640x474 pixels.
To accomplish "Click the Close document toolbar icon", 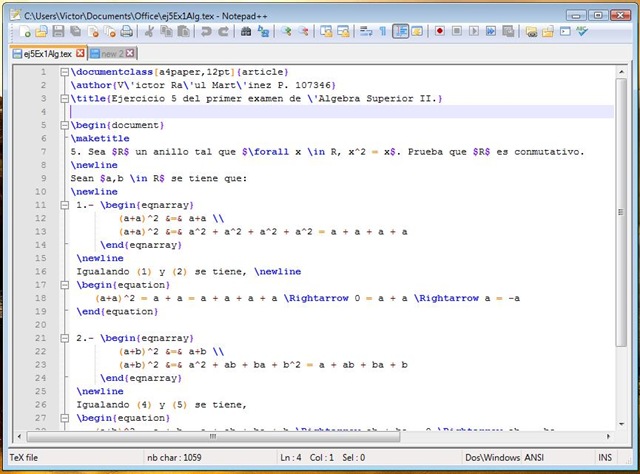I will pyautogui.click(x=93, y=31).
